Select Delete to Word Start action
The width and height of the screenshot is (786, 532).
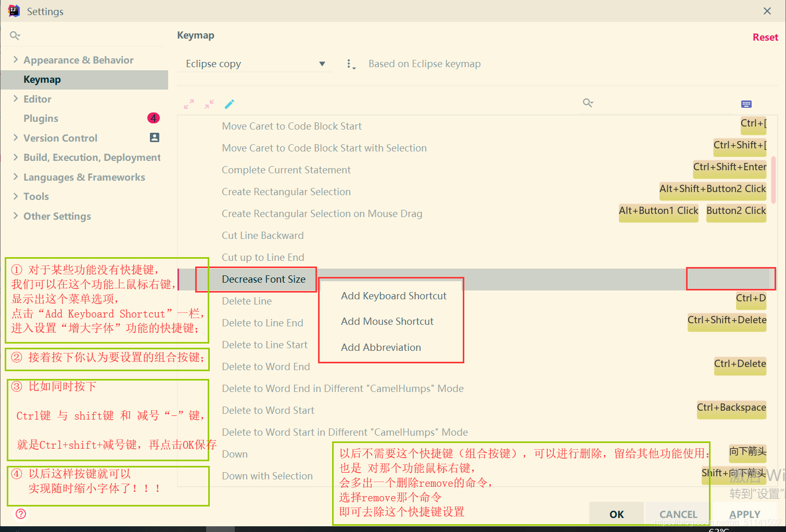268,410
